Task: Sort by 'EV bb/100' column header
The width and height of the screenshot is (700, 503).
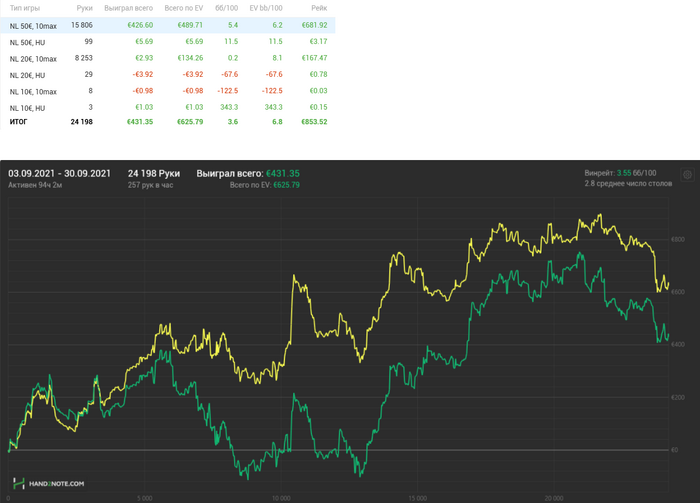Action: point(266,8)
